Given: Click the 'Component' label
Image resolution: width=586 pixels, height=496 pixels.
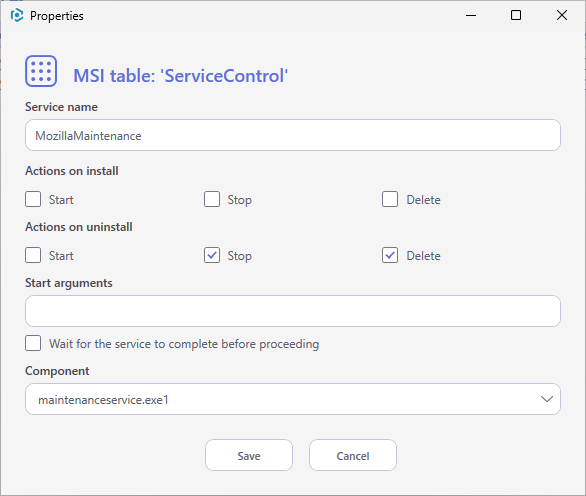Looking at the screenshot, I should [57, 371].
